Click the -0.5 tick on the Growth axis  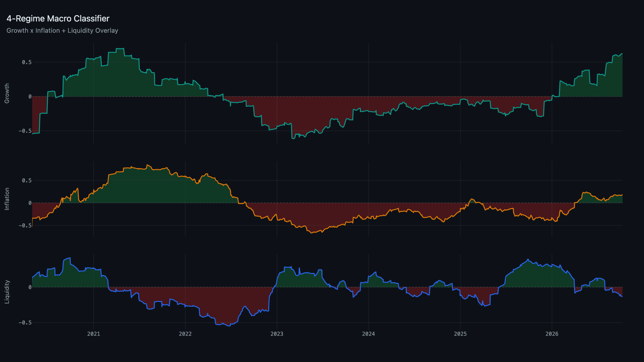(25, 131)
